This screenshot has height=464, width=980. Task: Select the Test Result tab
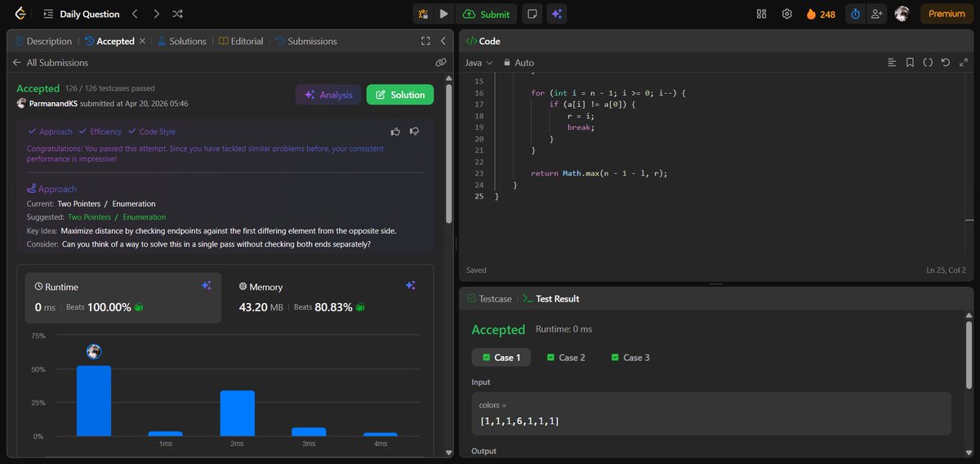pos(550,299)
